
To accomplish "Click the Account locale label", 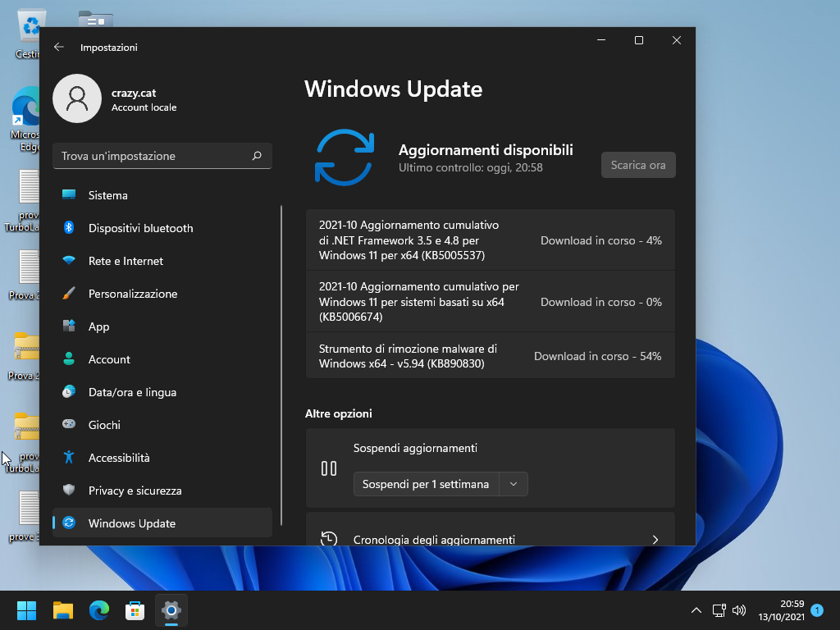I will coord(144,107).
